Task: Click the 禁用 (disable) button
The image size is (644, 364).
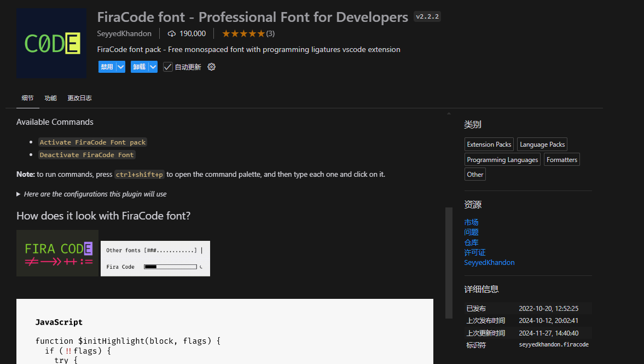Action: point(107,67)
